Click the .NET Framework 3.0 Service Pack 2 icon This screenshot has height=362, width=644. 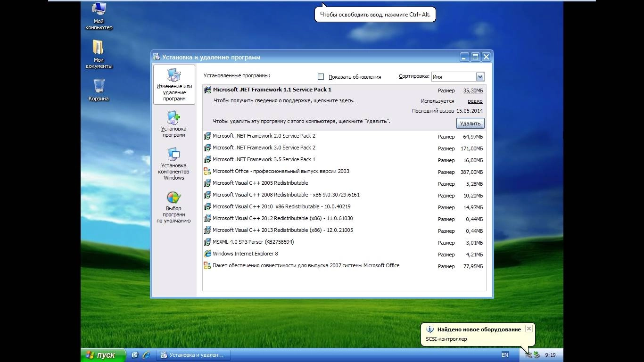point(207,148)
